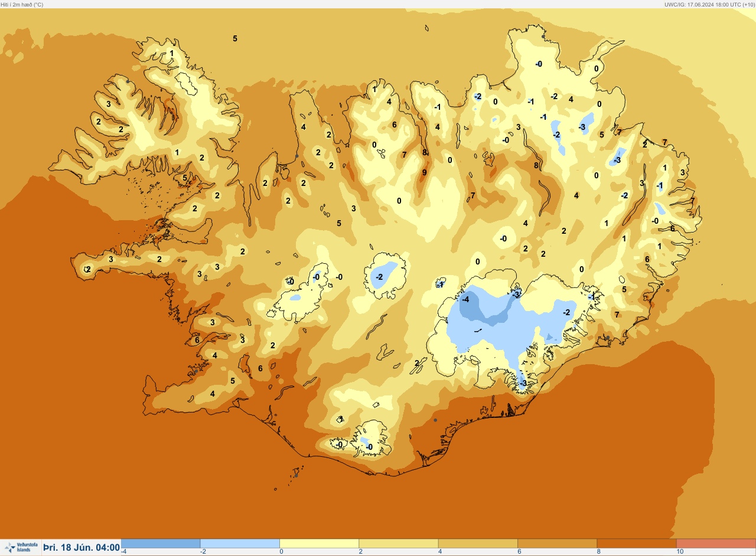This screenshot has width=756, height=556.
Task: Pick the yellow 2 to 4 legend swatch
Action: [398, 543]
